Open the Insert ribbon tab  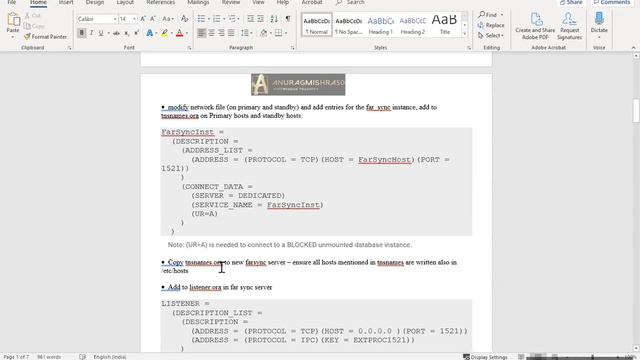[x=66, y=2]
